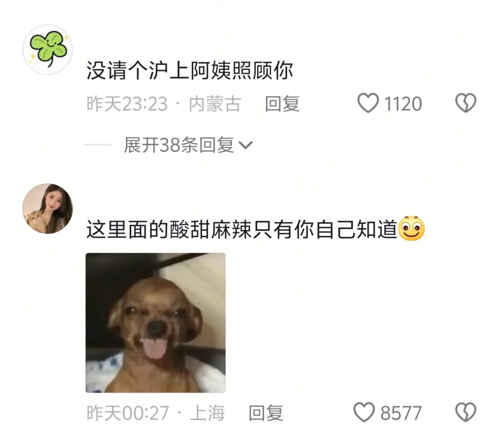This screenshot has width=504, height=436.
Task: Open the woman-with-cat avatar profile
Action: (x=48, y=208)
